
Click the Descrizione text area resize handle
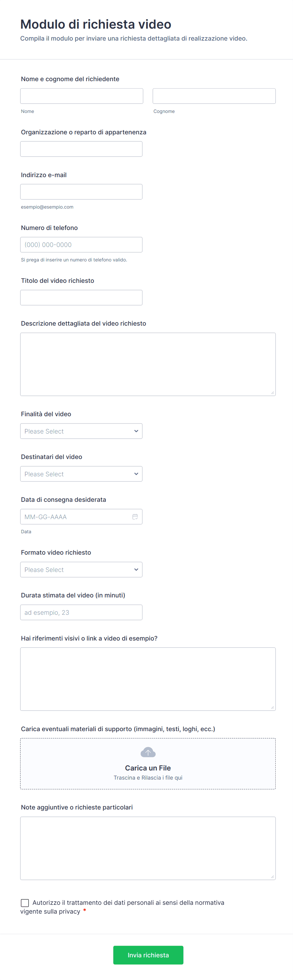(273, 393)
